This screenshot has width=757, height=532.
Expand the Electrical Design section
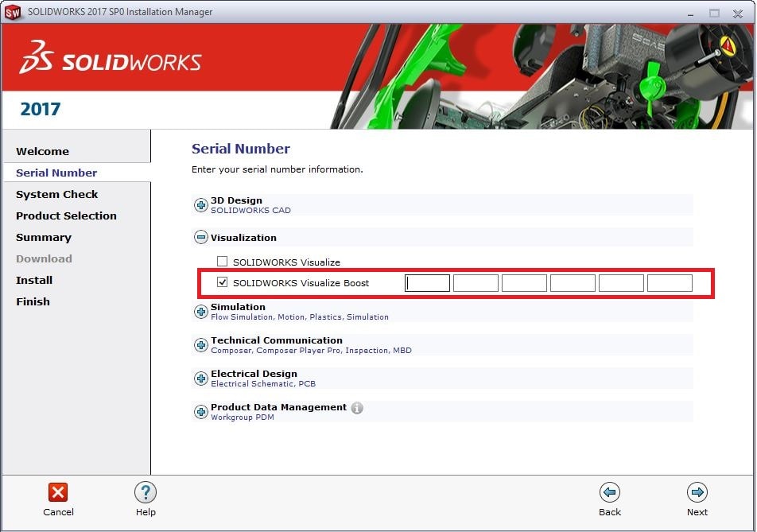click(x=201, y=378)
